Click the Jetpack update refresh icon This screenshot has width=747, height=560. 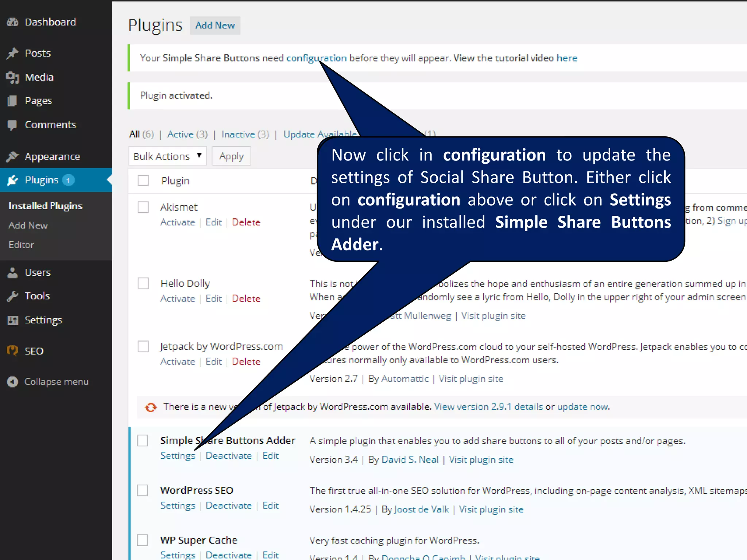point(151,407)
